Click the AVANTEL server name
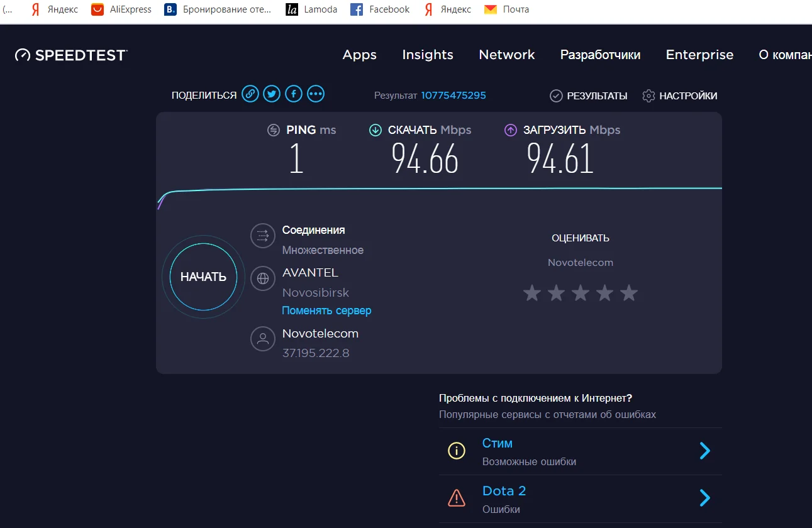Image resolution: width=812 pixels, height=528 pixels. pos(310,273)
